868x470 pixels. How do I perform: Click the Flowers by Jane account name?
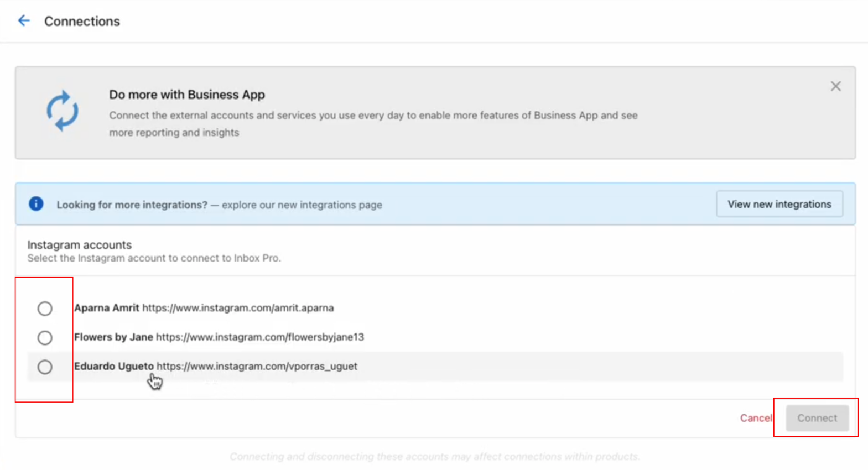tap(113, 337)
